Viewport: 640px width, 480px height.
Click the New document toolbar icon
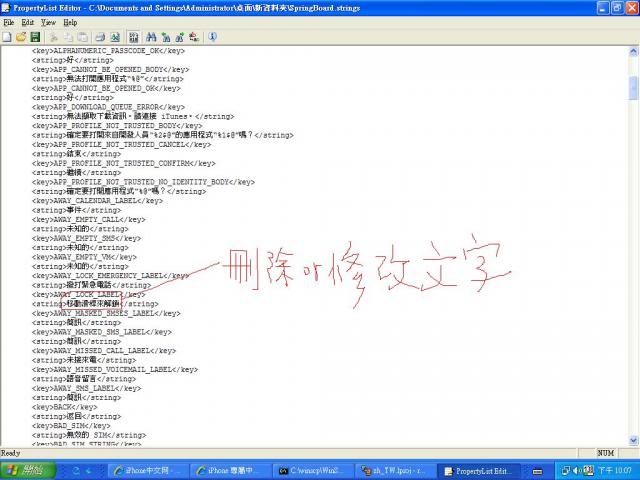(x=7, y=37)
